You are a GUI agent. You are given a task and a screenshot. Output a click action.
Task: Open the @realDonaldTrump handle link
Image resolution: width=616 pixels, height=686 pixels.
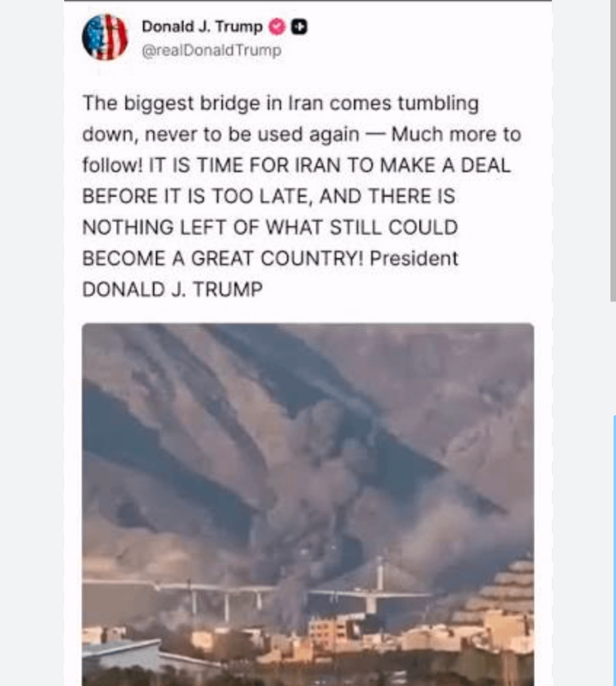pyautogui.click(x=211, y=50)
